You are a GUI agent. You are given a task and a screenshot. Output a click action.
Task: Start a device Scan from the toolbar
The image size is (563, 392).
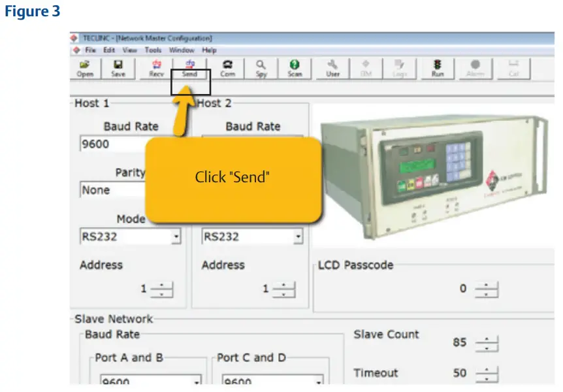[x=295, y=68]
